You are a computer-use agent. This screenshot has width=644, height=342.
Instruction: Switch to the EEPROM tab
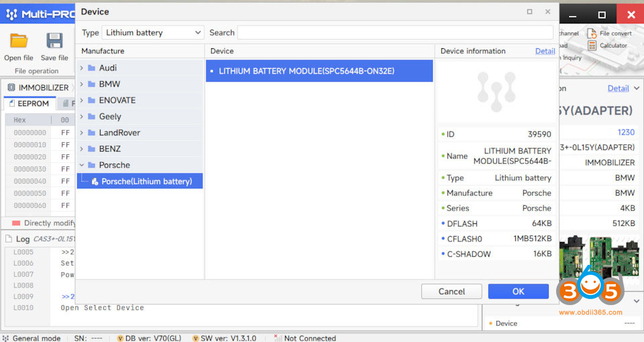coord(30,103)
